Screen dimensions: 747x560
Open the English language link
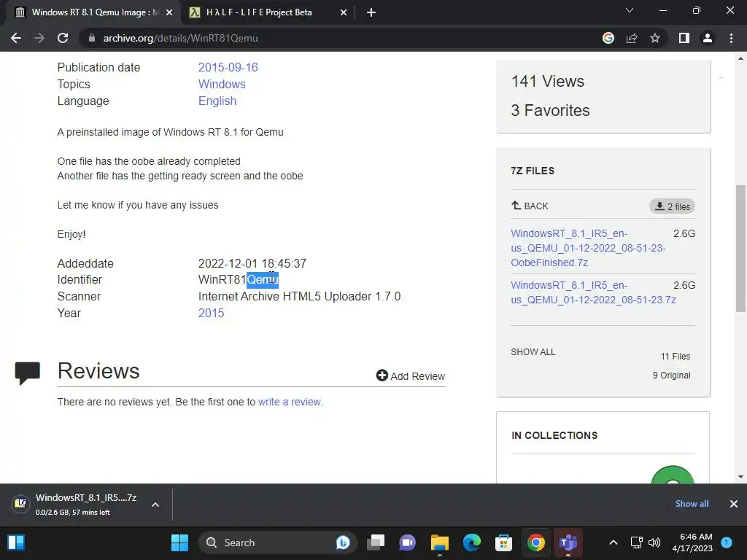(217, 101)
